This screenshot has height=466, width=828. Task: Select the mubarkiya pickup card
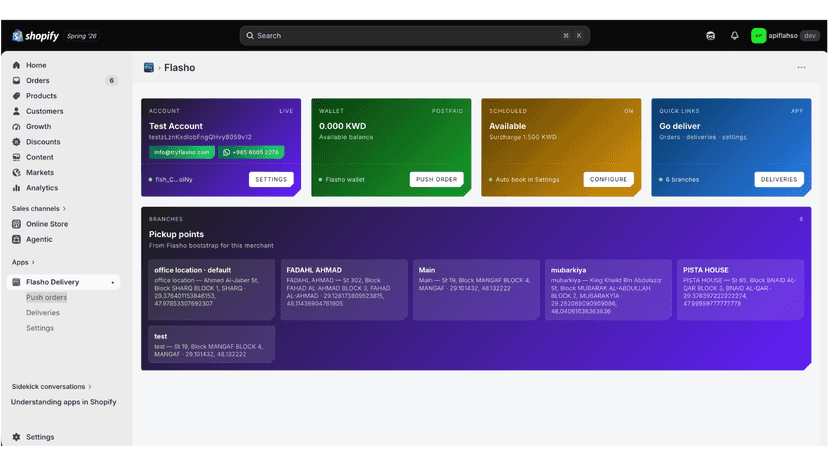[x=608, y=290]
